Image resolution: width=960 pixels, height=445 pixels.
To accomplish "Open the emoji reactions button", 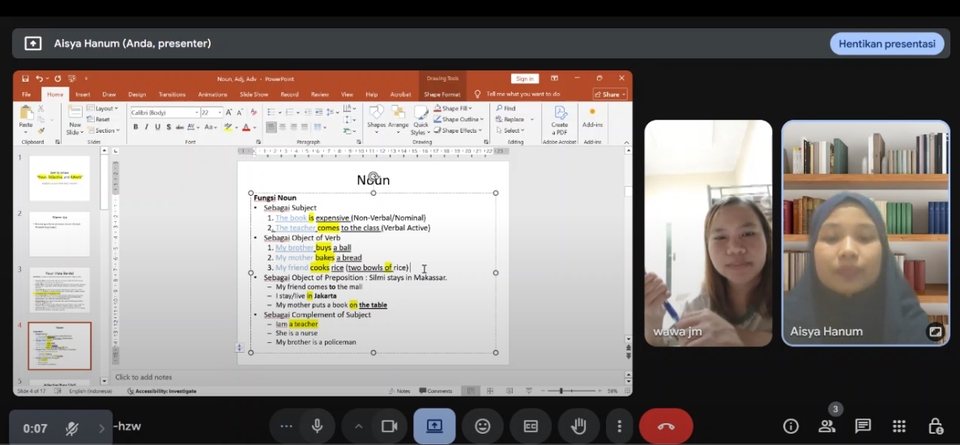I will [482, 426].
